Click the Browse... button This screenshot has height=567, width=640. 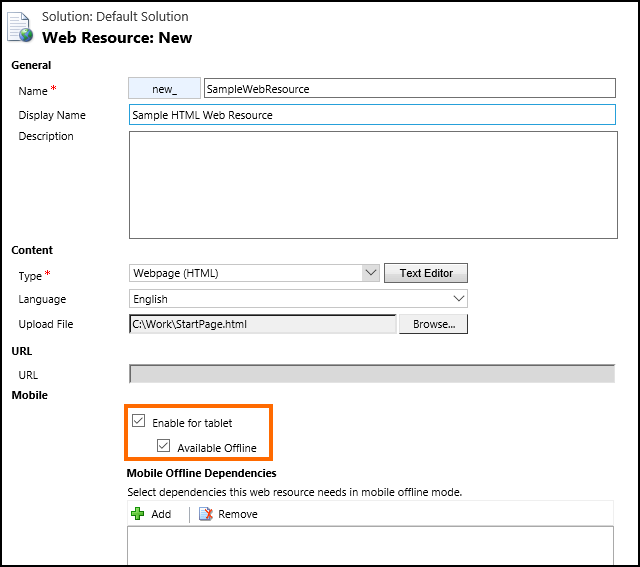pyautogui.click(x=433, y=324)
